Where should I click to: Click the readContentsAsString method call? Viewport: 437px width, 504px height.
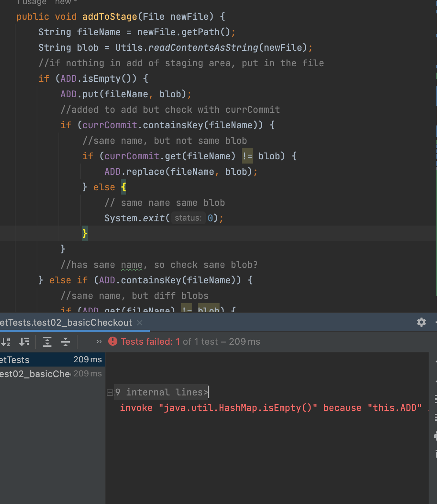point(203,48)
